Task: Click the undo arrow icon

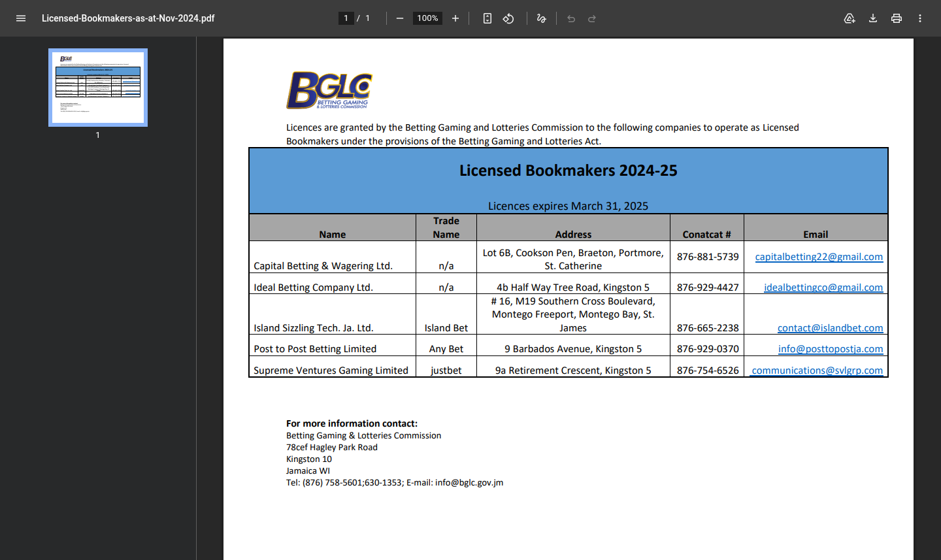Action: (x=571, y=18)
